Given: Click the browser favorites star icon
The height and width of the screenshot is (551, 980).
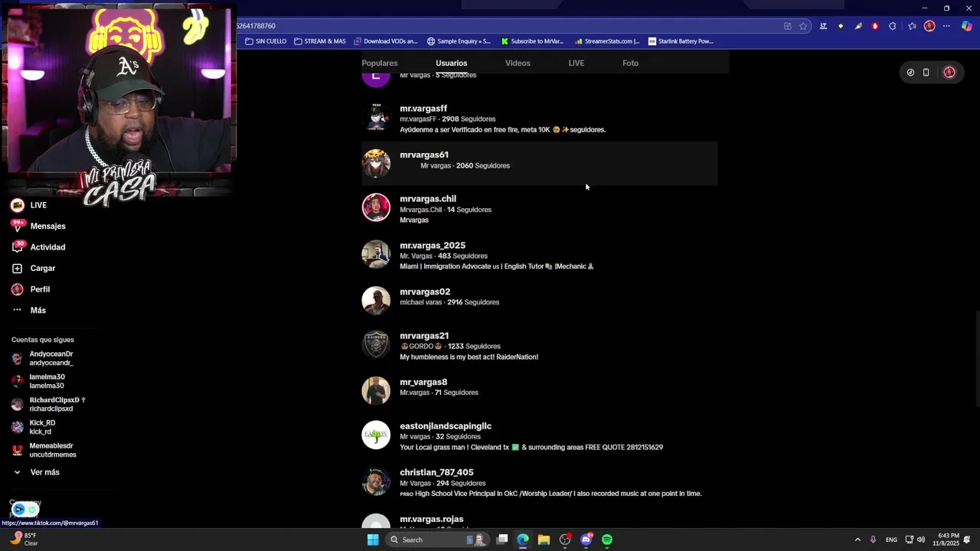Looking at the screenshot, I should point(803,26).
